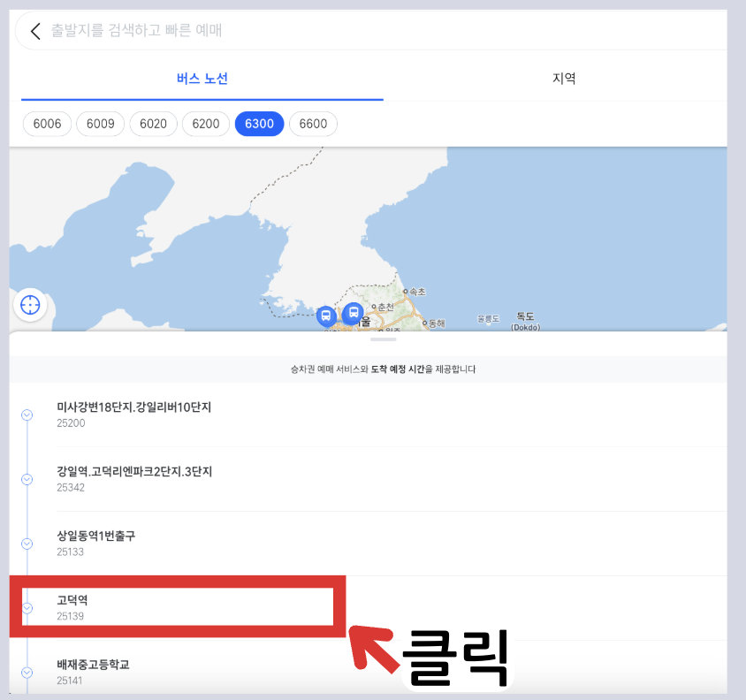Screen dimensions: 746x700
Task: Open the 버스 노선 tab
Action: pos(201,78)
